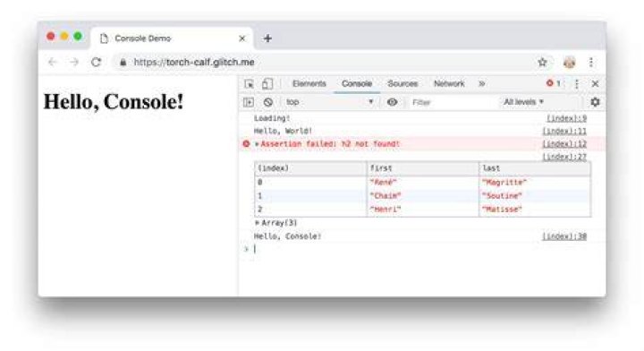Viewport: 644px width, 351px height.
Task: Select the inspect element picker icon
Action: click(249, 84)
